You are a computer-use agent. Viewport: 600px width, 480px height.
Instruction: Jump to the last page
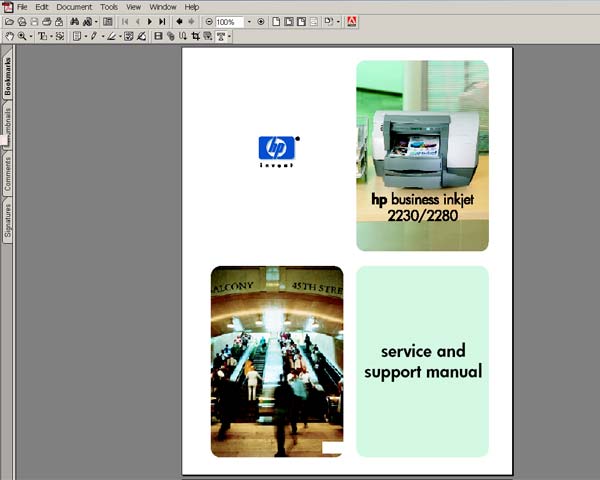[162, 22]
